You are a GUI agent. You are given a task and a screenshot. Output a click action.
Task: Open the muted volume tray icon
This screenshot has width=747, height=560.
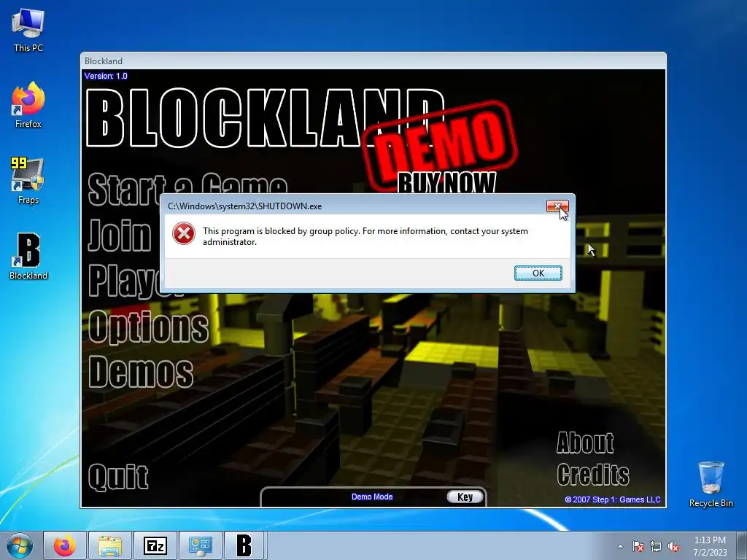pyautogui.click(x=673, y=546)
